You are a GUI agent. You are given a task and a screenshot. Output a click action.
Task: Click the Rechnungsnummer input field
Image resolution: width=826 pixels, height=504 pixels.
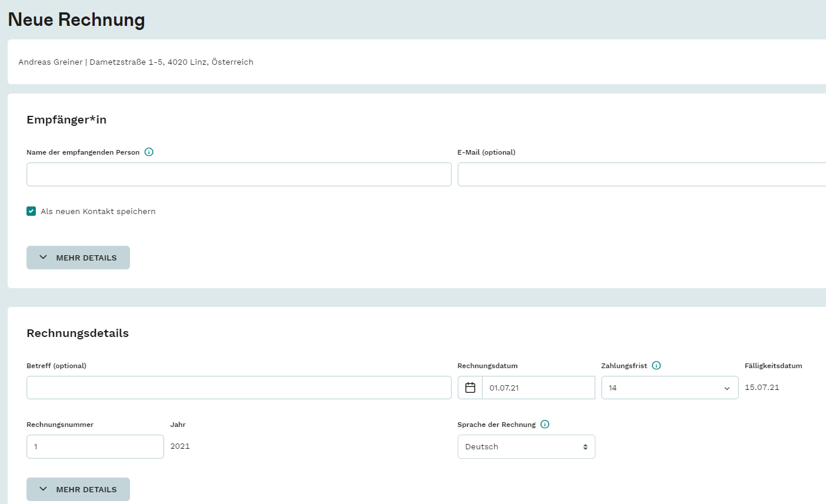[x=95, y=446]
